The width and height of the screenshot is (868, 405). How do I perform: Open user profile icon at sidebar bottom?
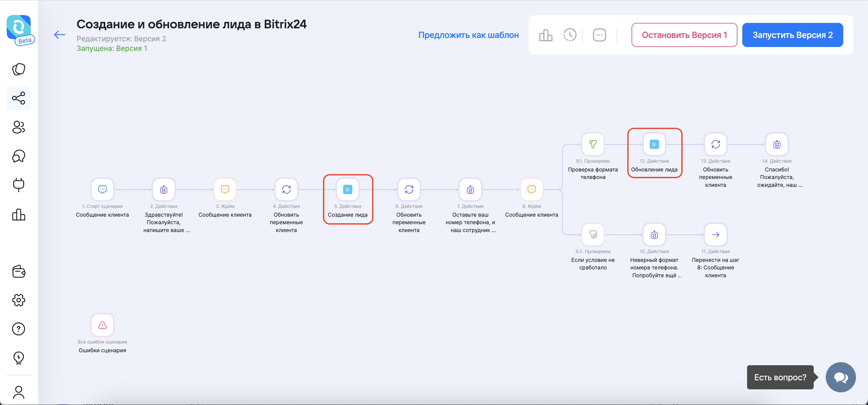pyautogui.click(x=18, y=392)
